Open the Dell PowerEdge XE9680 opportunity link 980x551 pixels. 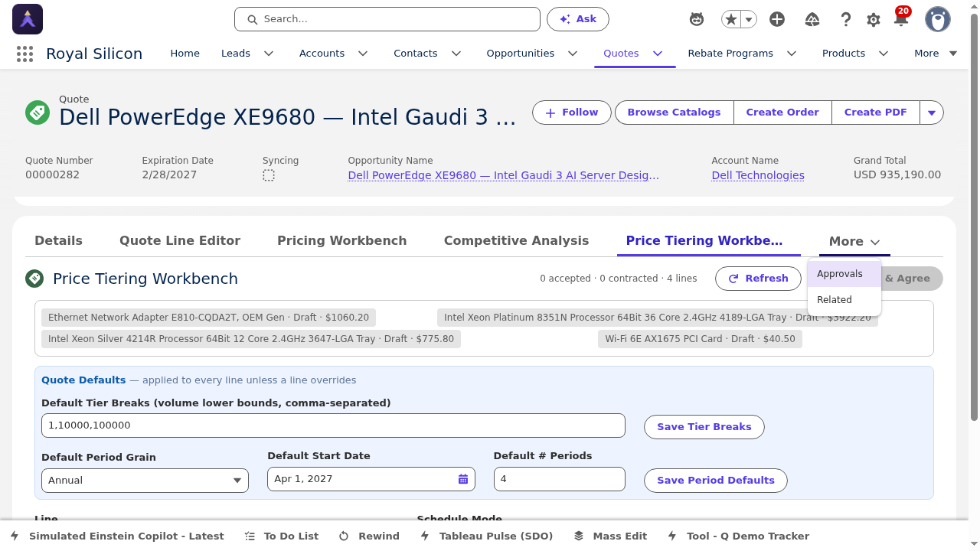click(503, 175)
